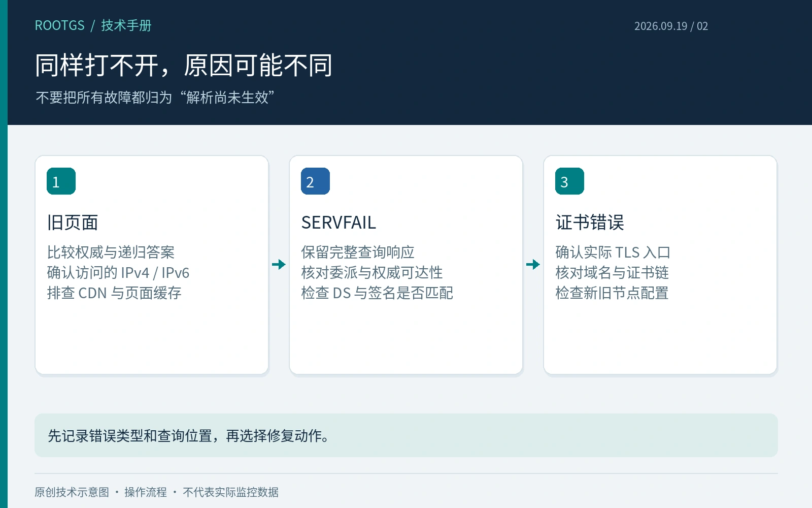Click the ROOTGS breadcrumb text
812x508 pixels.
[59, 25]
